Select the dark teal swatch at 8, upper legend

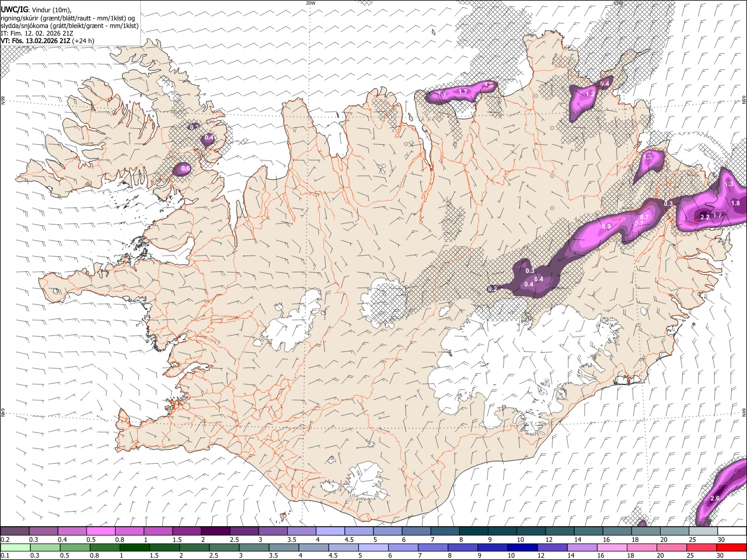click(x=473, y=531)
